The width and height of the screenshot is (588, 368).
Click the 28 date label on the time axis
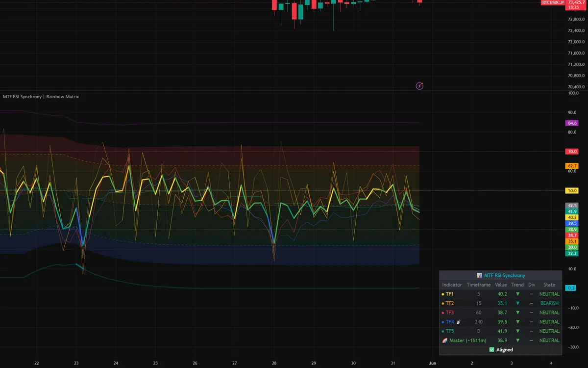274,363
